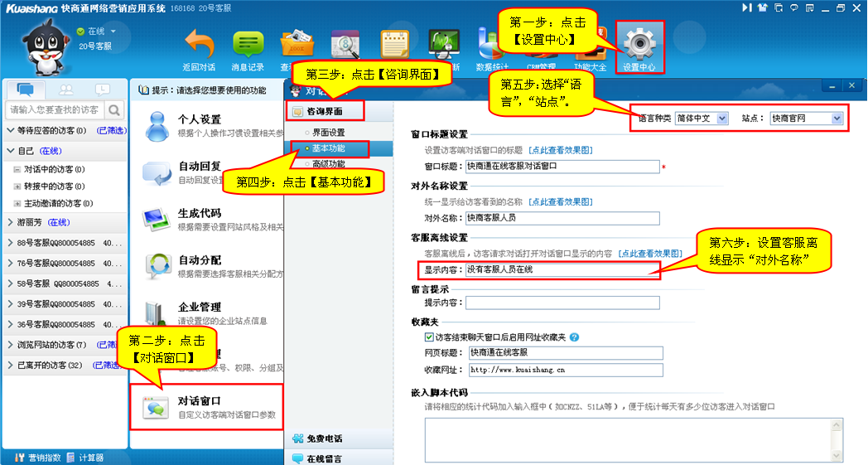Expand the 转接中的访客 tree node

pyautogui.click(x=17, y=186)
